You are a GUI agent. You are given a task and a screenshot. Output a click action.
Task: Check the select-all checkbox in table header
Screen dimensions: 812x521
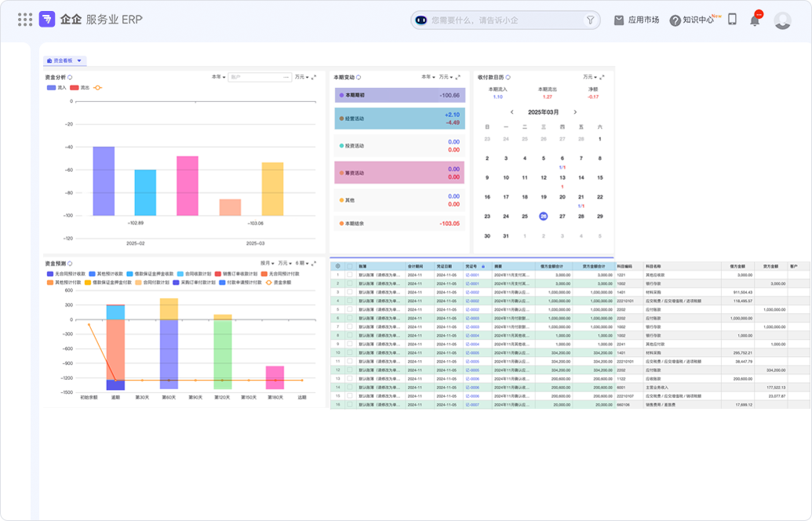point(350,266)
